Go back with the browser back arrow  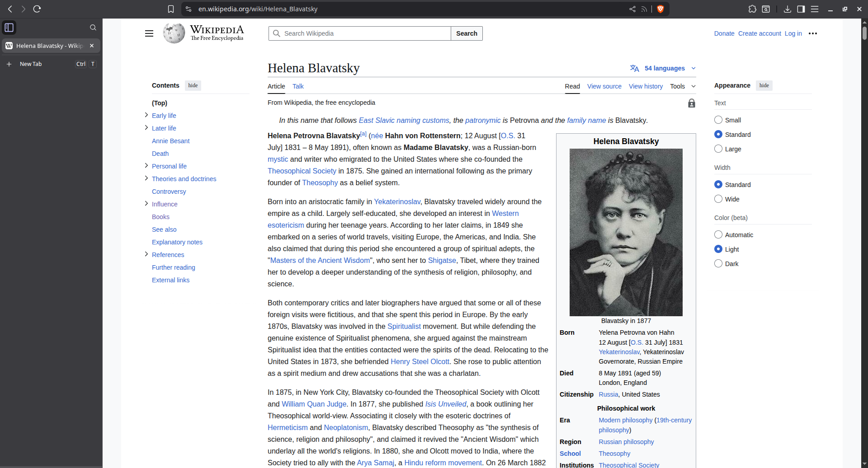tap(10, 9)
